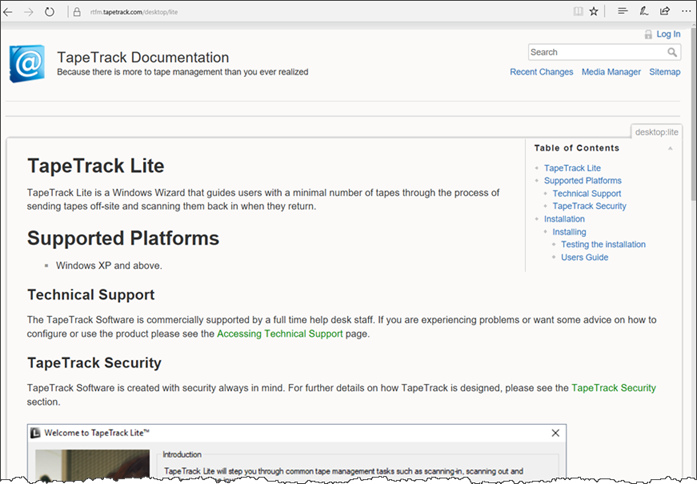Jump to TapeTrack Lite in contents
The width and height of the screenshot is (697, 484).
pyautogui.click(x=572, y=168)
